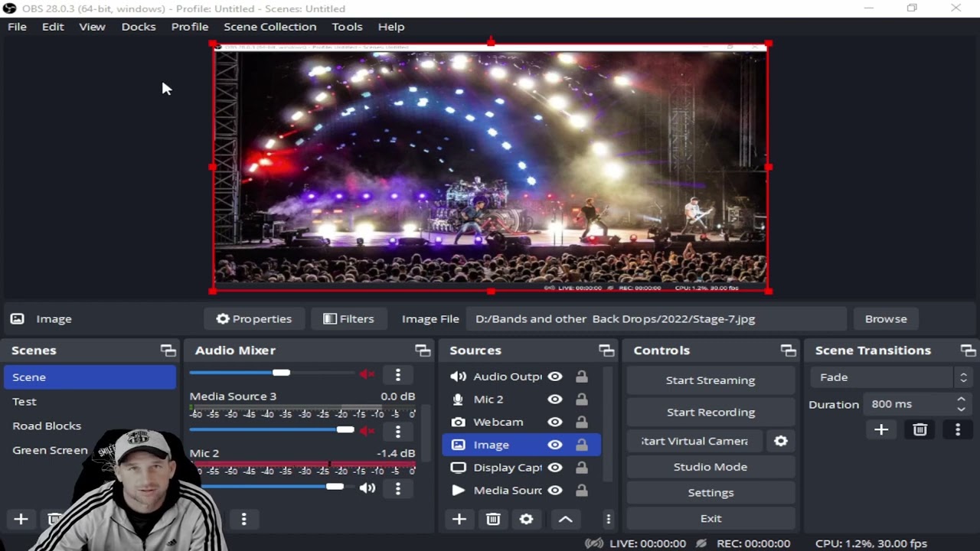The height and width of the screenshot is (551, 980).
Task: Open Audio Mixer bottom three-dot menu
Action: pos(243,519)
